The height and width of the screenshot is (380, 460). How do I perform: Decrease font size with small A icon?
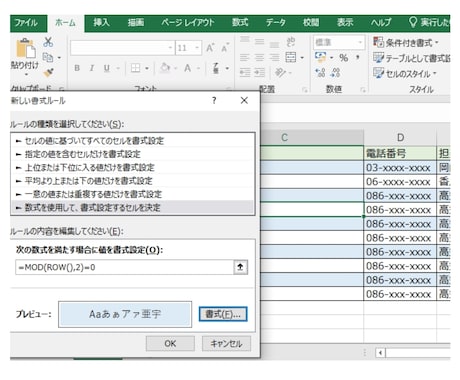[225, 48]
